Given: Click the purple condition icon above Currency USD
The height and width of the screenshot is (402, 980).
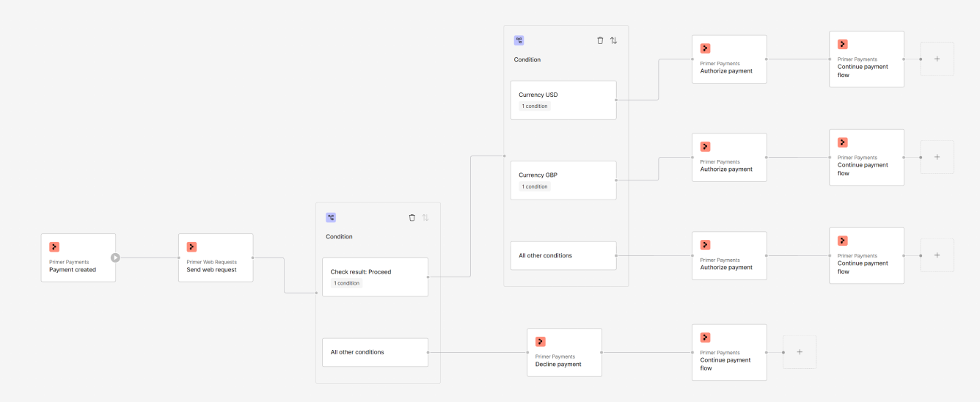Looking at the screenshot, I should pyautogui.click(x=519, y=41).
